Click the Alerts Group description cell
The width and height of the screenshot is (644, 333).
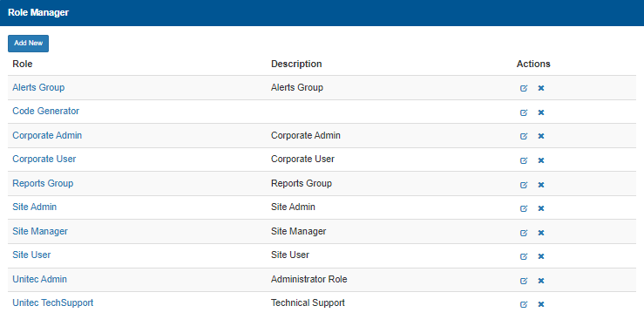297,87
